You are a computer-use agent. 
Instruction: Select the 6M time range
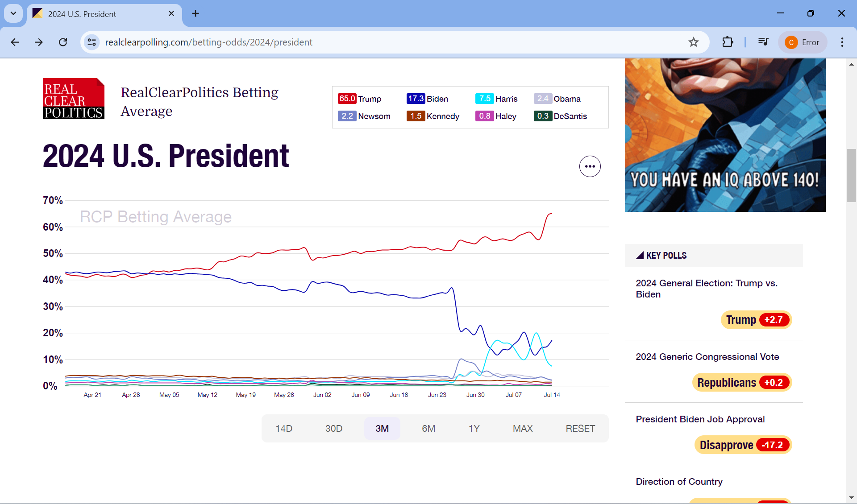pos(428,429)
